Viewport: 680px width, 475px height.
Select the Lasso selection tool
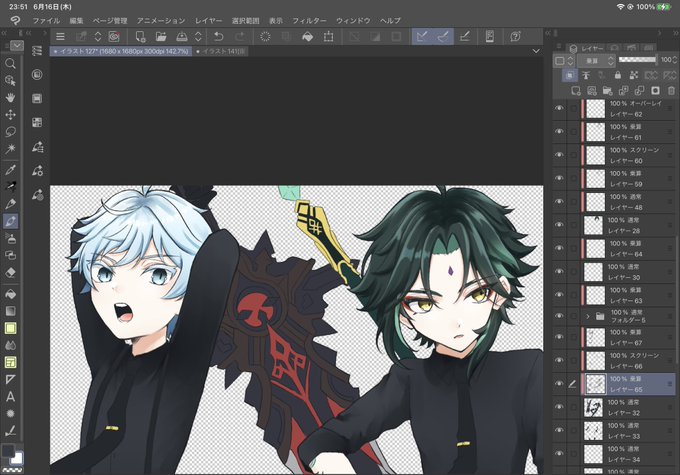tap(10, 131)
